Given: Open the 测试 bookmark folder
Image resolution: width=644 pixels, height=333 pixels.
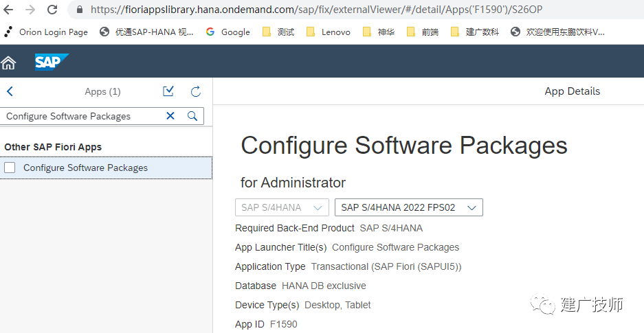Looking at the screenshot, I should (x=278, y=32).
